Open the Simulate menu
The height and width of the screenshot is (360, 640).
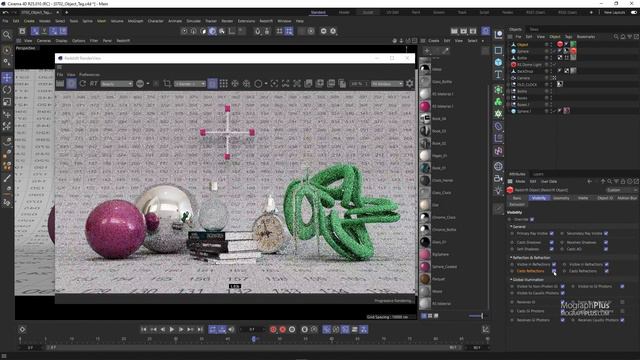(x=193, y=21)
